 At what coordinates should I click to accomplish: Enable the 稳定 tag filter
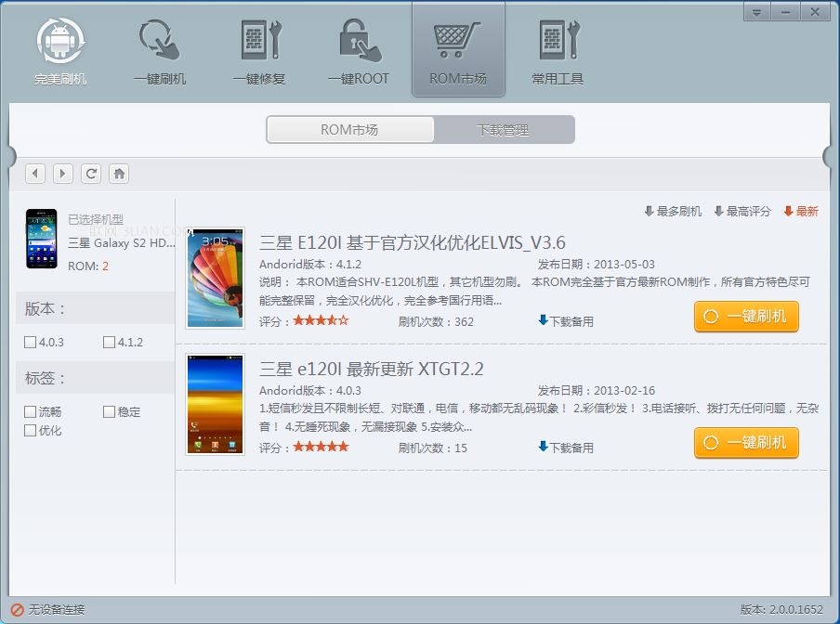(110, 411)
